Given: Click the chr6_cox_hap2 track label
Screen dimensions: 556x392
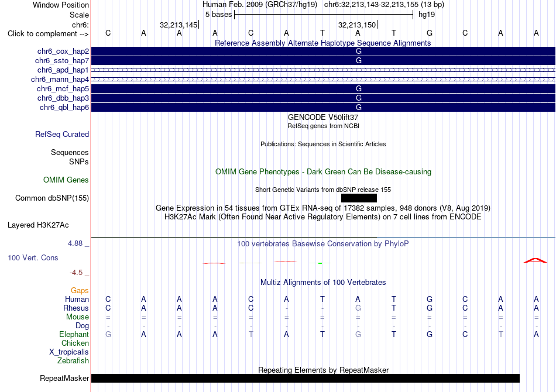Looking at the screenshot, I should coord(63,51).
